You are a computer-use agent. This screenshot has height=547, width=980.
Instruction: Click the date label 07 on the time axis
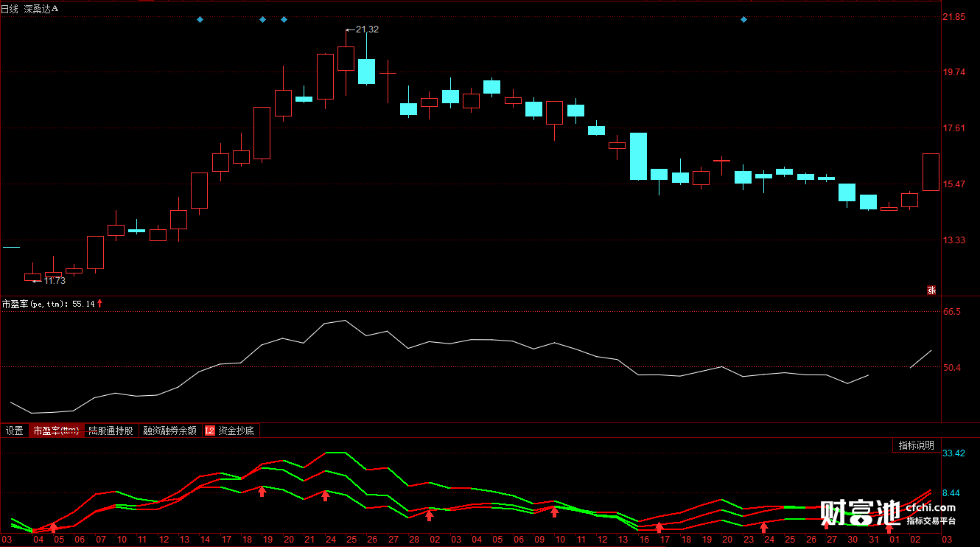100,540
